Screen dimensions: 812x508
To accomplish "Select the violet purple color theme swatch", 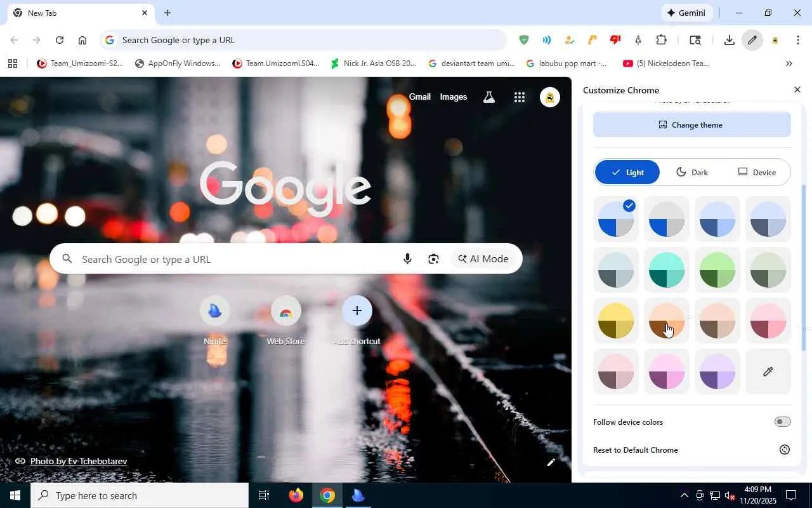I will click(717, 371).
